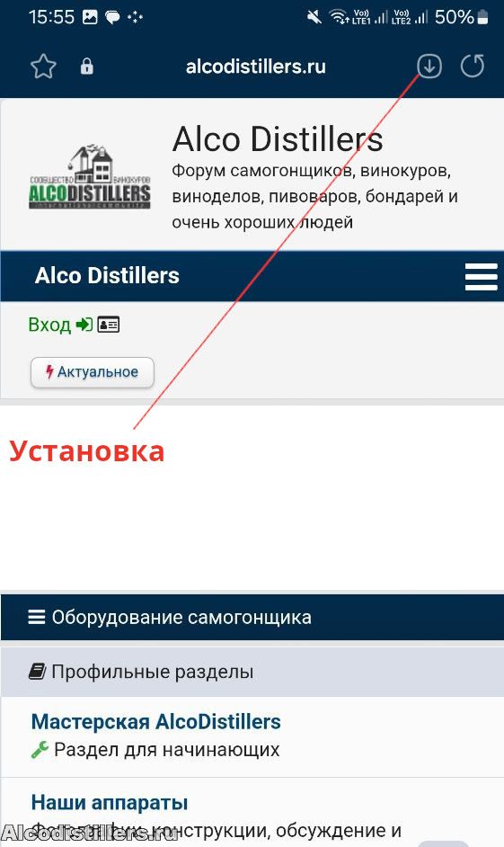This screenshot has height=847, width=504.
Task: Open Мастерская AlcoDistillers forum
Action: pyautogui.click(x=156, y=722)
